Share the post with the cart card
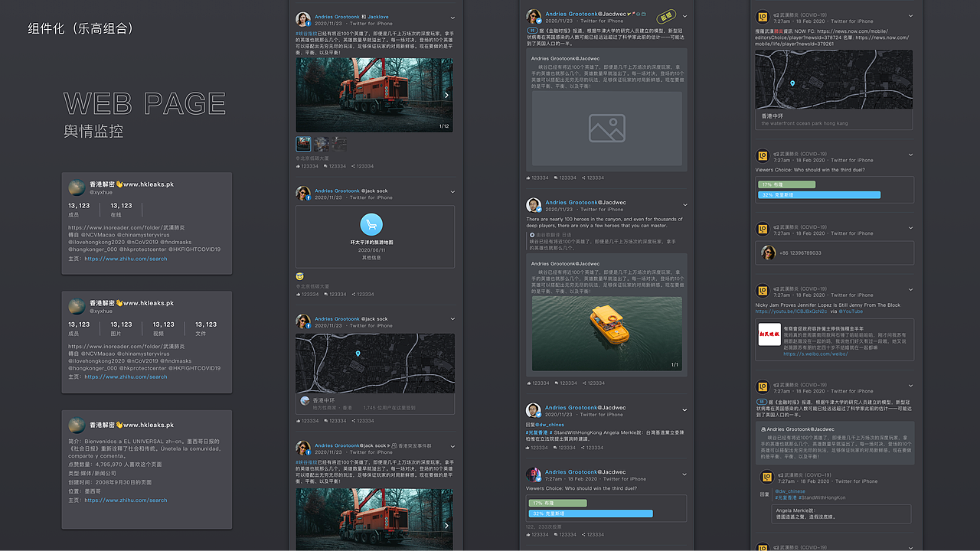Screen dimensions: 980x551 point(362,294)
